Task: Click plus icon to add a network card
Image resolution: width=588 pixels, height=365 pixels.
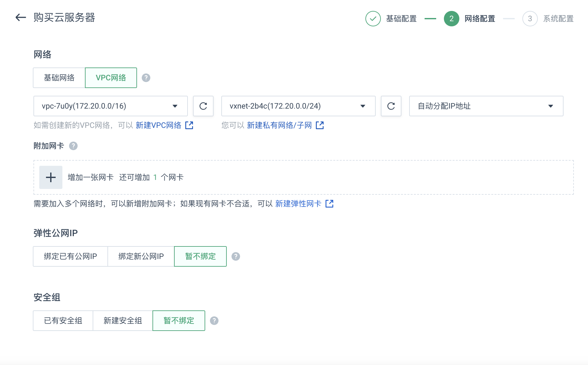Action: pos(51,177)
